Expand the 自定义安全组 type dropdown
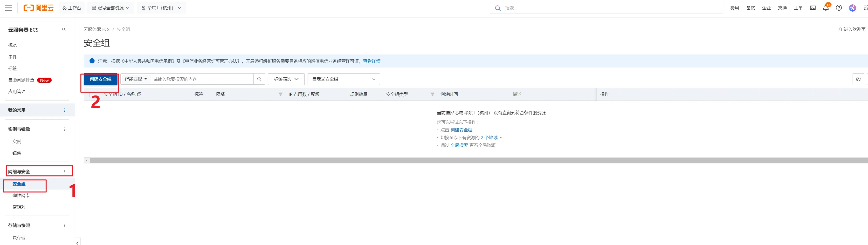Viewport: 868px width, 245px height. pyautogui.click(x=343, y=79)
